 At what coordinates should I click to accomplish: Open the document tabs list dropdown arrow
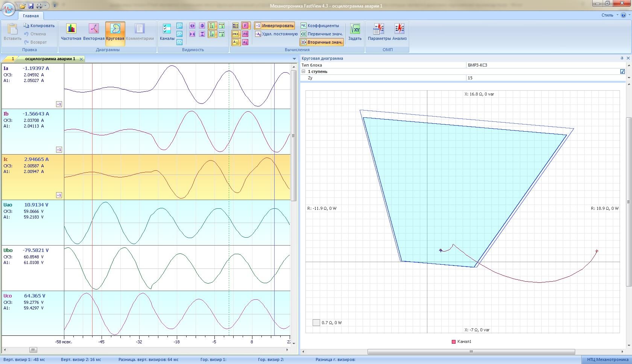click(294, 59)
